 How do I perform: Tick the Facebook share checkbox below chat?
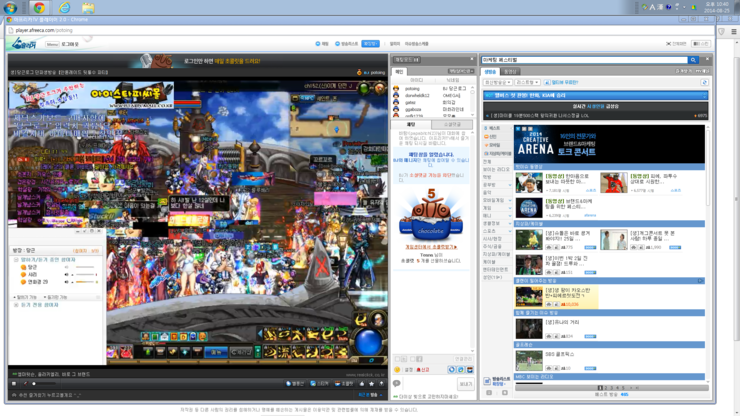pyautogui.click(x=412, y=359)
